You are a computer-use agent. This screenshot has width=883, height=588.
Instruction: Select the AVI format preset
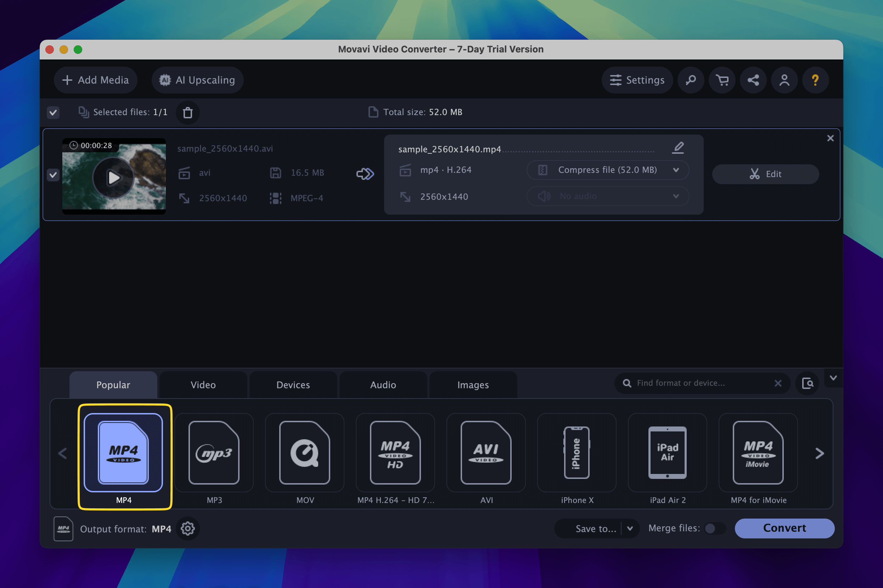point(486,453)
